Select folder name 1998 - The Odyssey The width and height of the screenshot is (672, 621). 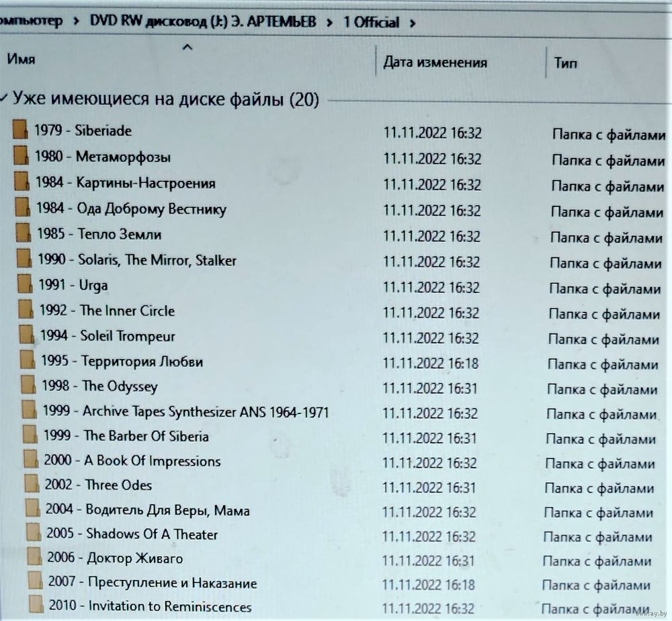pos(100,386)
